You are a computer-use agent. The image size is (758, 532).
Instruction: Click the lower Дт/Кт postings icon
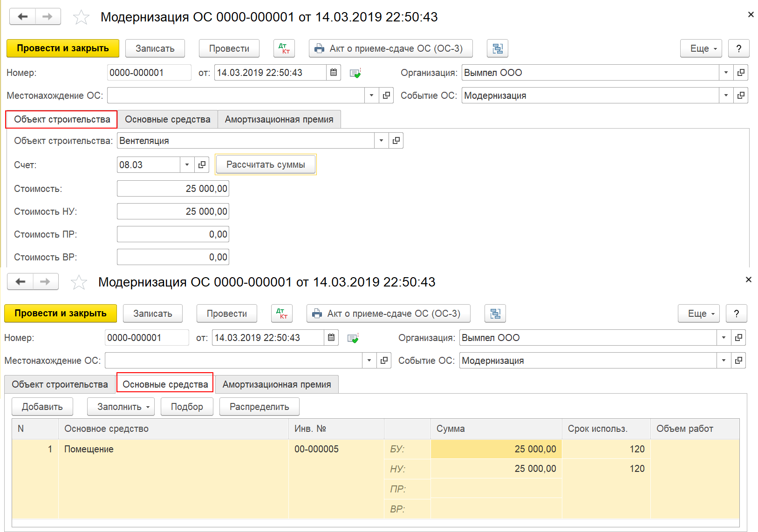(x=281, y=314)
